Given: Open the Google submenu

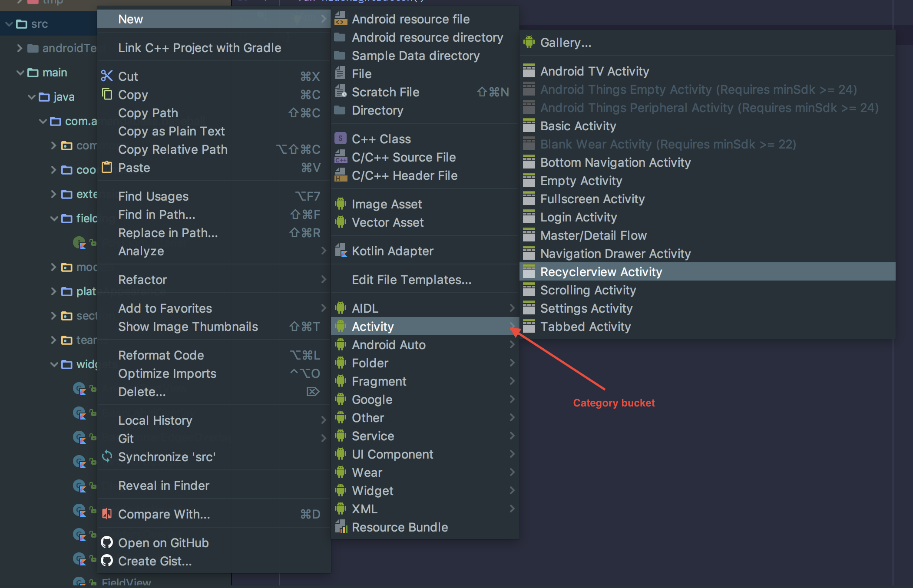Looking at the screenshot, I should click(425, 399).
